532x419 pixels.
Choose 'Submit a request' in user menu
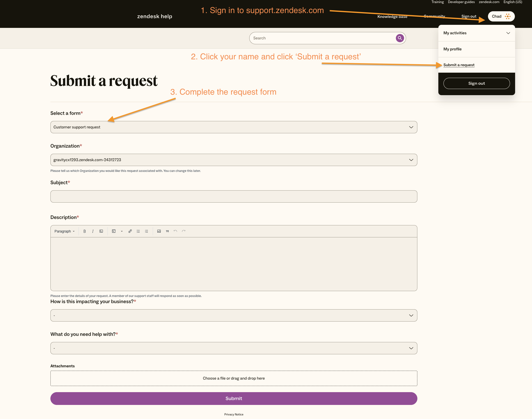459,65
